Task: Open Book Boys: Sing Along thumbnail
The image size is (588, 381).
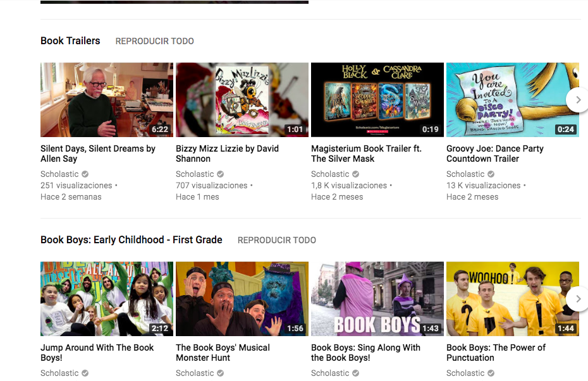Action: 377,298
